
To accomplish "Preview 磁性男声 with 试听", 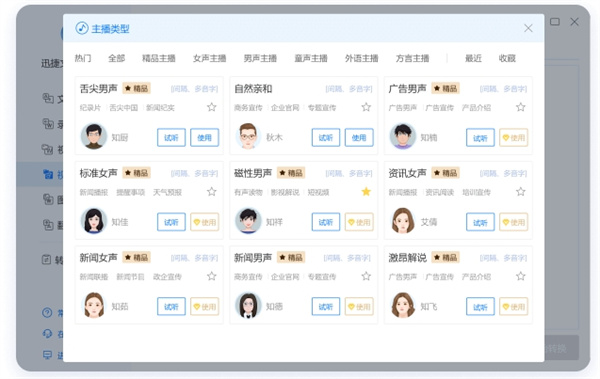I will coord(326,222).
